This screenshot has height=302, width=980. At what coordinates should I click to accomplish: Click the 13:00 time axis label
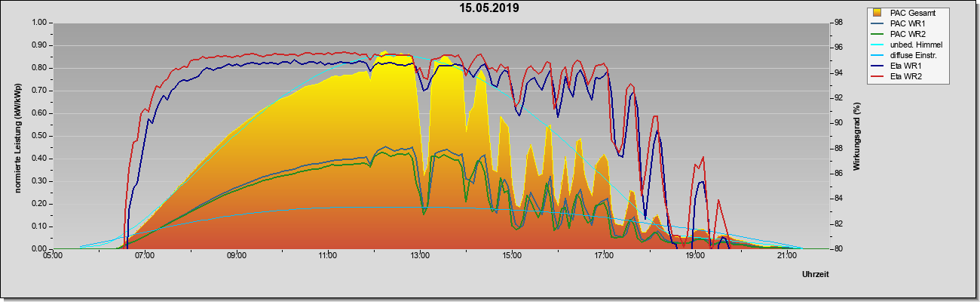(420, 257)
